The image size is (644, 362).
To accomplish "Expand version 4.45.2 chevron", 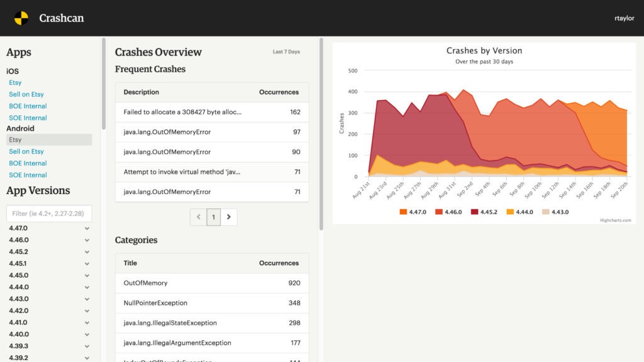I will [87, 252].
